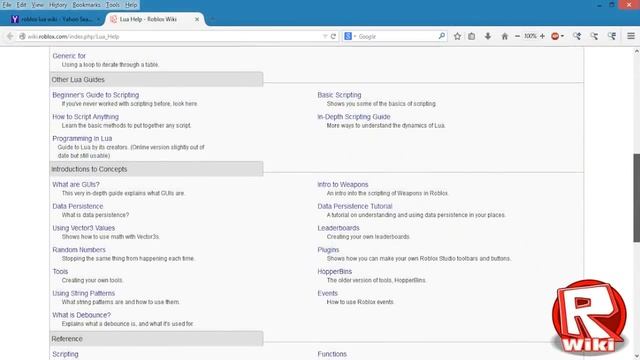Open Programming in Lua link

[x=82, y=138]
